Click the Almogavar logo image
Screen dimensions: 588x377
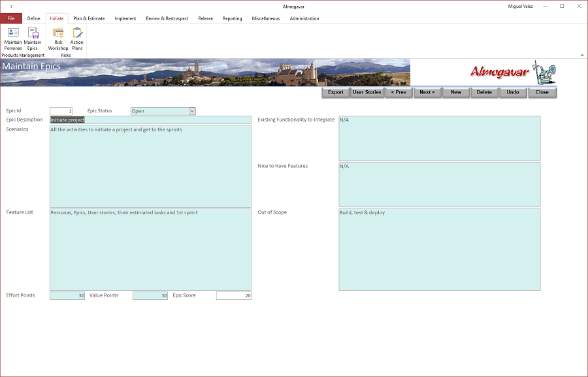pos(513,73)
